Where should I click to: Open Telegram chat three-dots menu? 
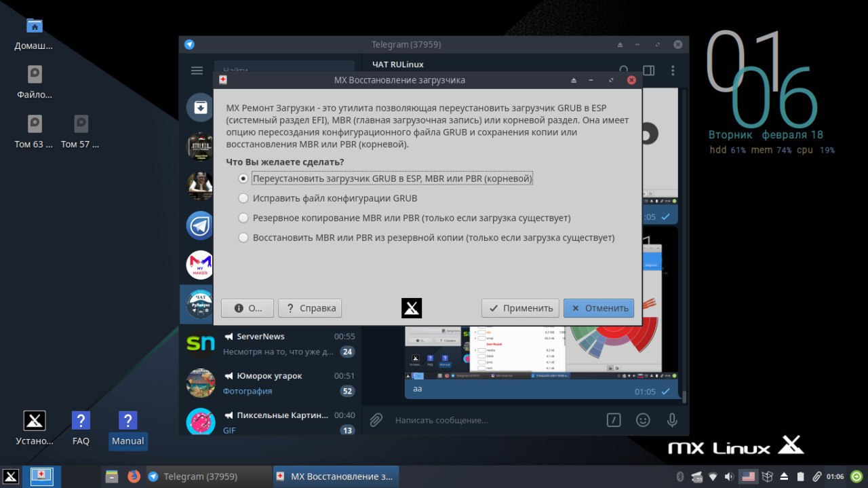pyautogui.click(x=673, y=71)
